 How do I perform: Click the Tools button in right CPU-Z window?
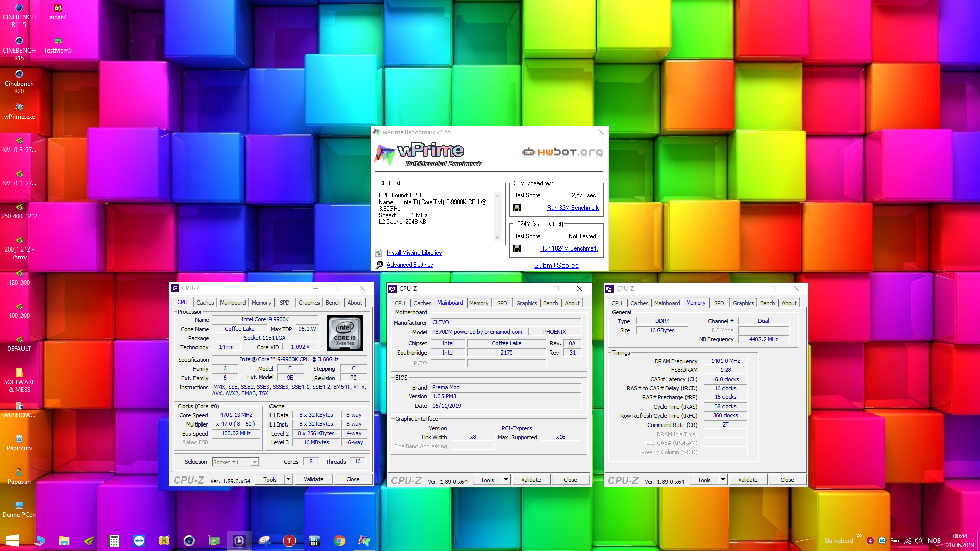[x=704, y=480]
